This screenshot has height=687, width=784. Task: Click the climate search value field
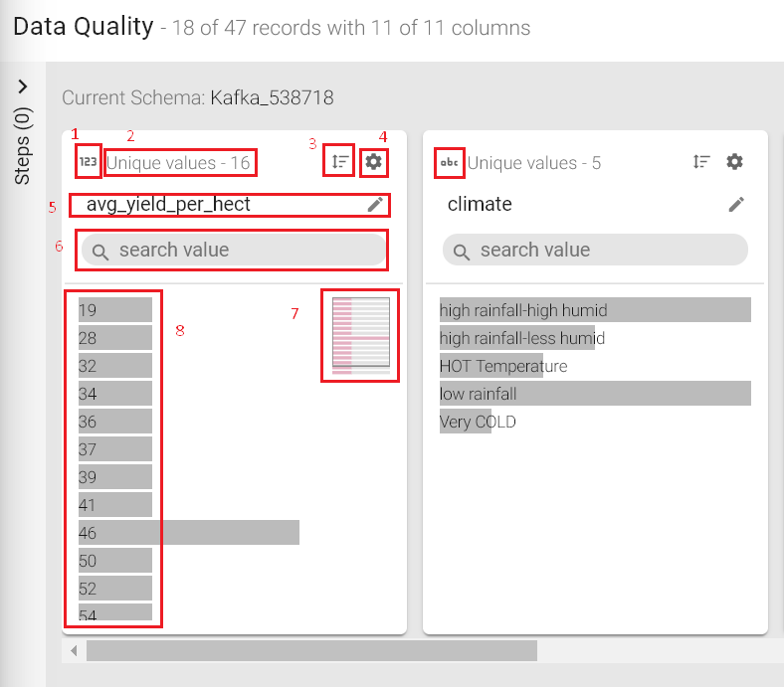pos(595,250)
